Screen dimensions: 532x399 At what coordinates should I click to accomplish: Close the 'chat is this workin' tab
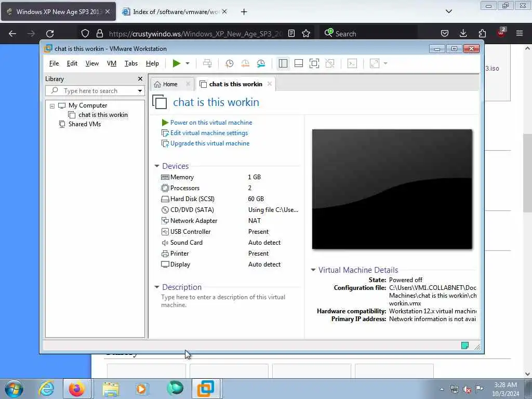point(270,84)
